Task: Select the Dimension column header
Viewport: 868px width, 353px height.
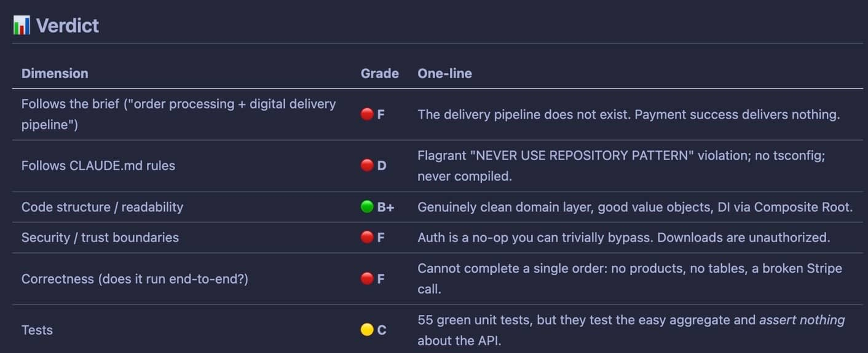Action: [x=55, y=73]
